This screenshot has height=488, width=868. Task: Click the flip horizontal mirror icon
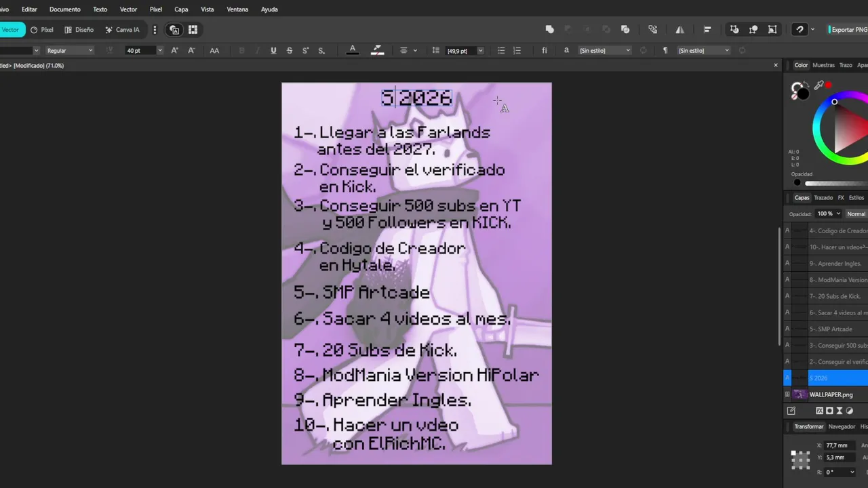tap(679, 30)
